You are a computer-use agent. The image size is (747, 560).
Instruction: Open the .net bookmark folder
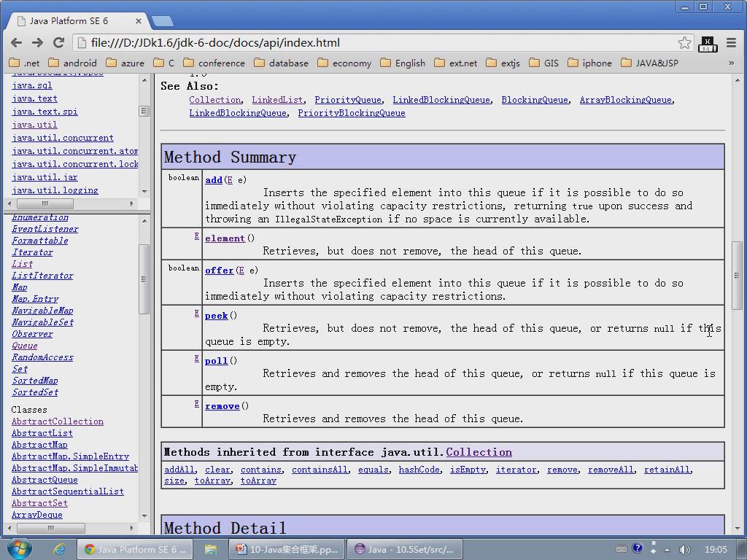[24, 63]
